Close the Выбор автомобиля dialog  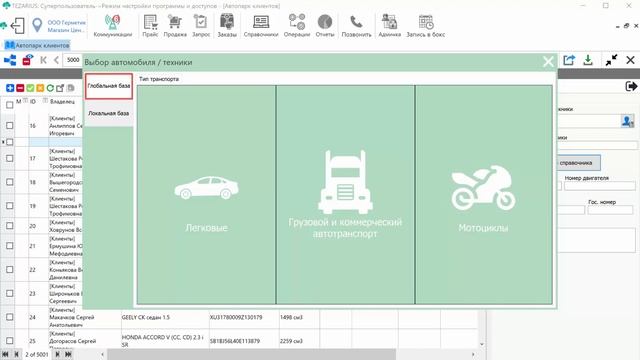[x=548, y=62]
